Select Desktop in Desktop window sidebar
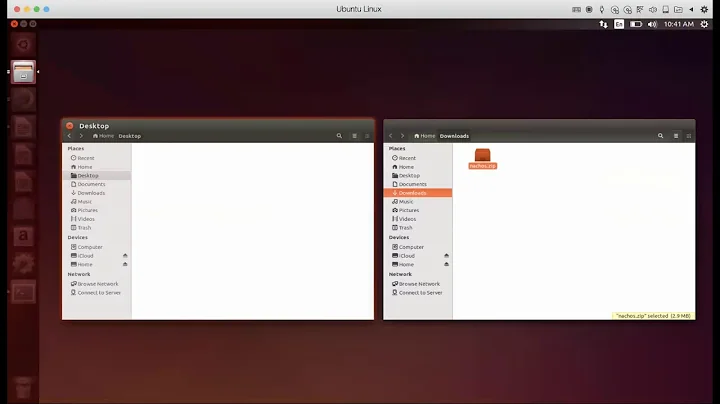This screenshot has height=404, width=720. 96,175
